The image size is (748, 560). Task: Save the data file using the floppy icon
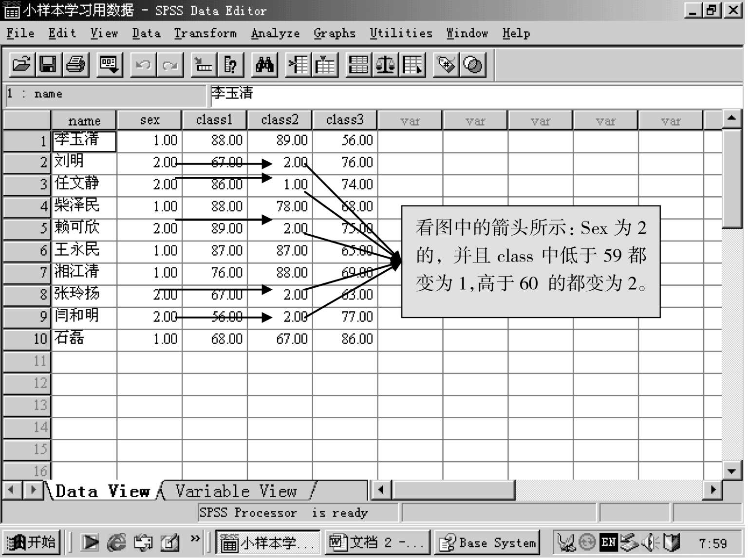point(48,65)
